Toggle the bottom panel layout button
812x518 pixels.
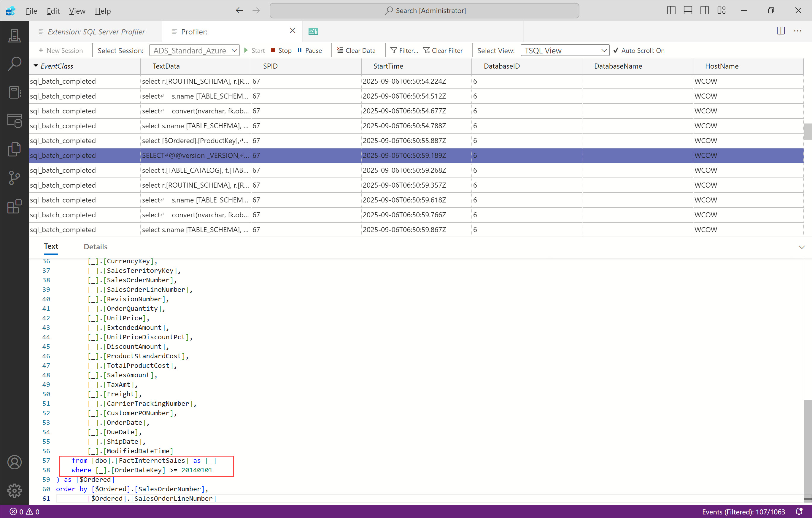pyautogui.click(x=688, y=10)
